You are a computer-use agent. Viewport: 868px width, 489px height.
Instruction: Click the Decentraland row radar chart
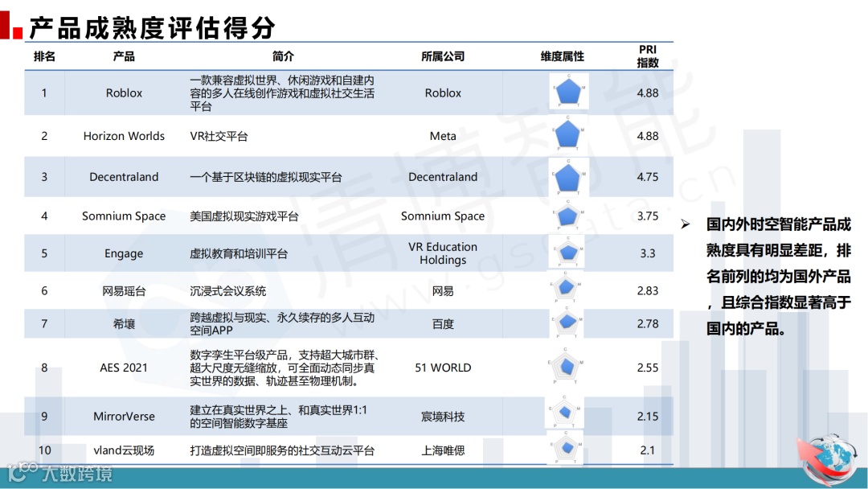point(567,177)
